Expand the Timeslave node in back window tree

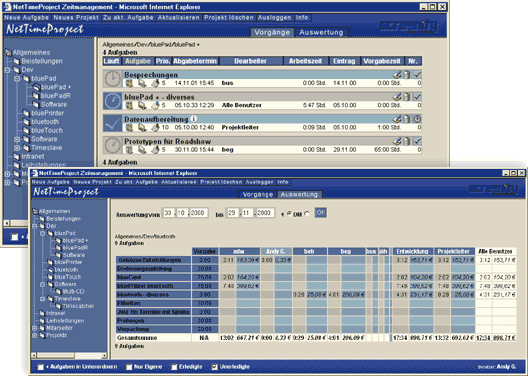point(17,148)
